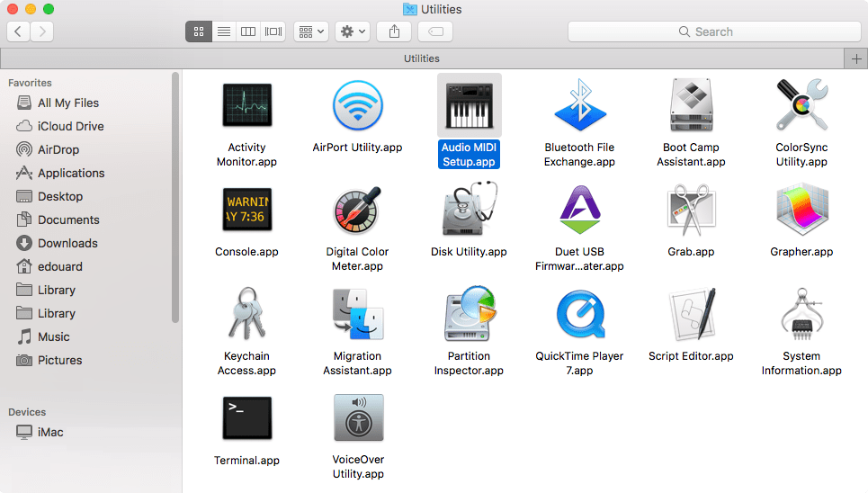This screenshot has width=868, height=493.
Task: Select the Migration Assistant icon
Action: [358, 314]
